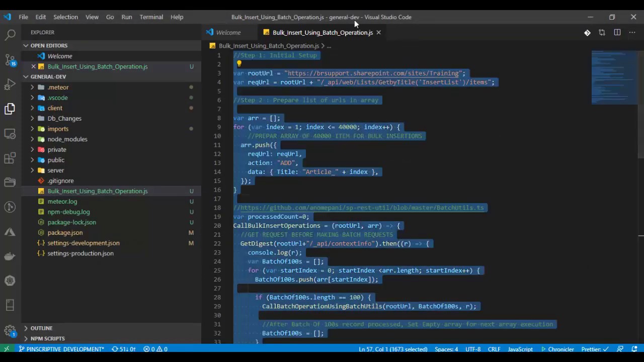Click the VS Code logo in title bar
The width and height of the screenshot is (644, 362).
[7, 17]
